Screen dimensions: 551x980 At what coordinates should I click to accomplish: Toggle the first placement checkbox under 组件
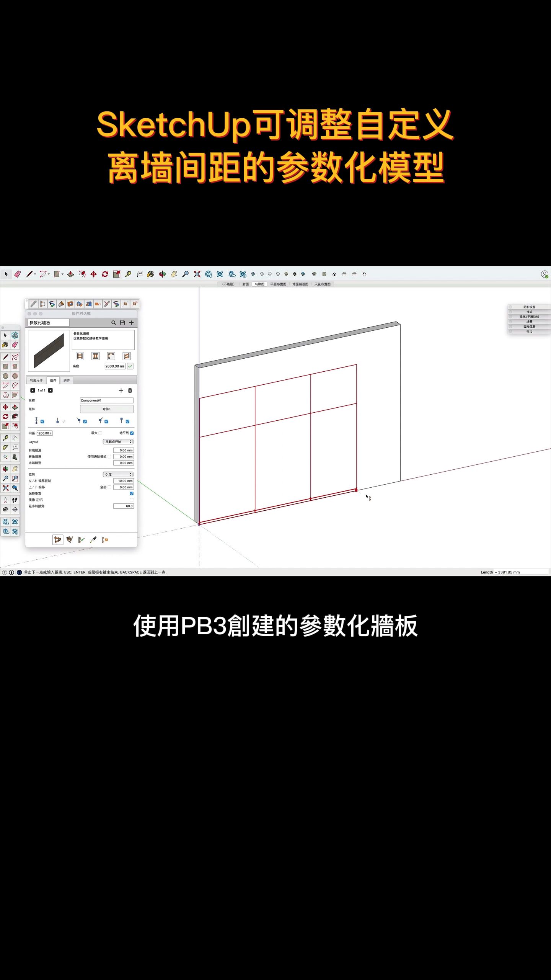point(42,421)
